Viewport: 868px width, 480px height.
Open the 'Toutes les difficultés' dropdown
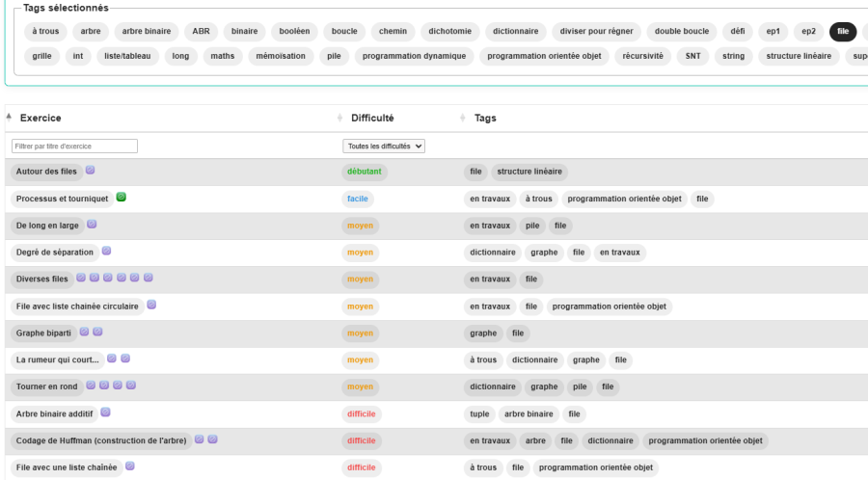[384, 147]
